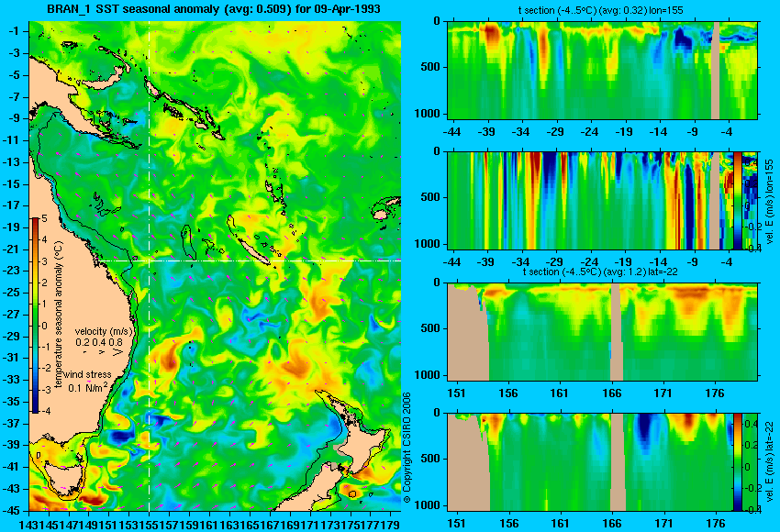Click the '-23' latitude label on the map axis
The image size is (780, 532).
pos(13,271)
